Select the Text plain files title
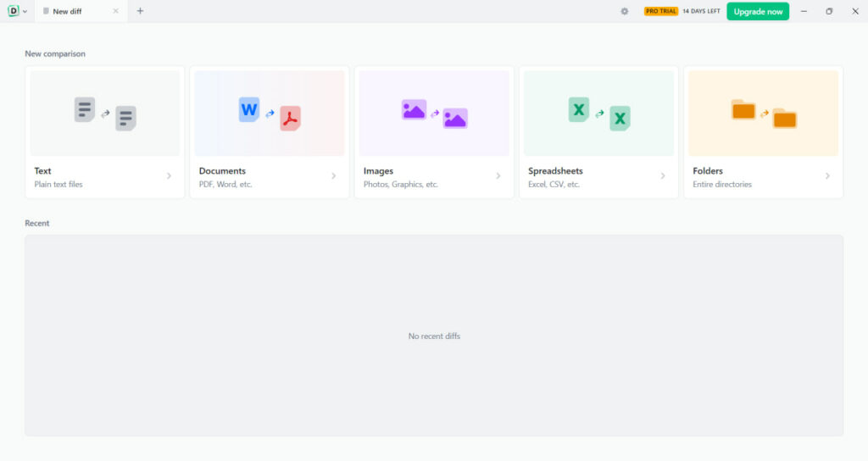 [42, 171]
